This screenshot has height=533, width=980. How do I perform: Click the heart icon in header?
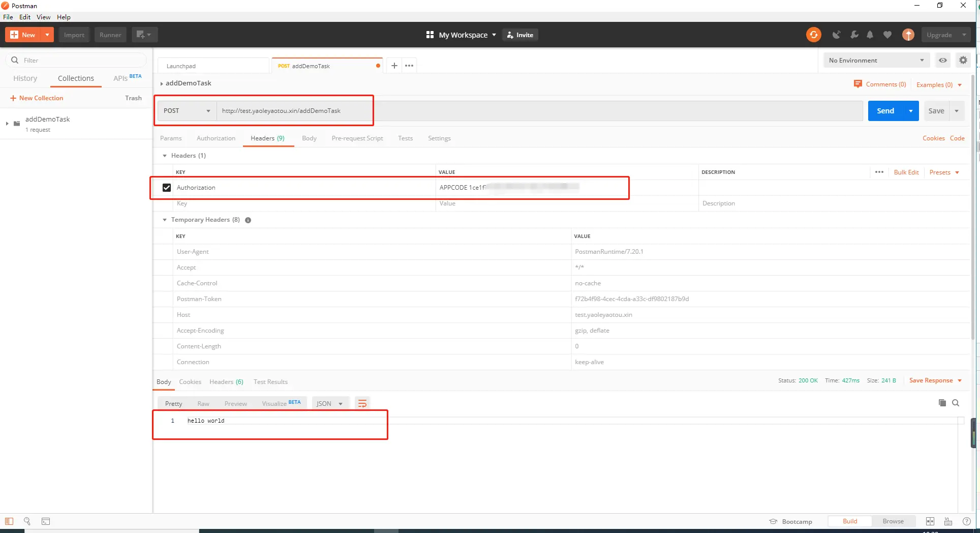click(x=887, y=35)
